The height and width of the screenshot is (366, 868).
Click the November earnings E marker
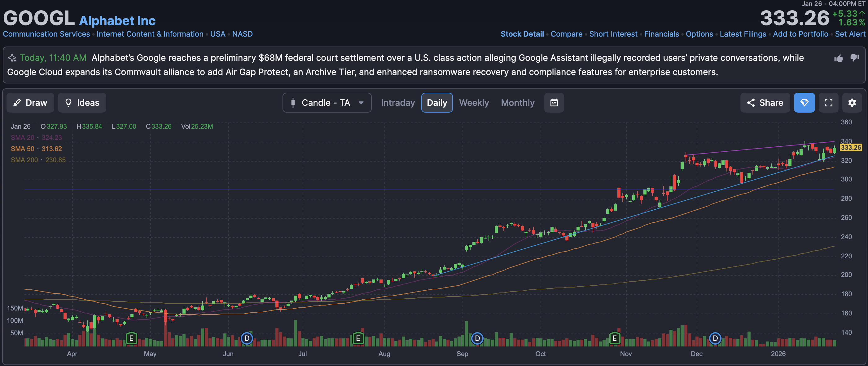[x=614, y=338]
